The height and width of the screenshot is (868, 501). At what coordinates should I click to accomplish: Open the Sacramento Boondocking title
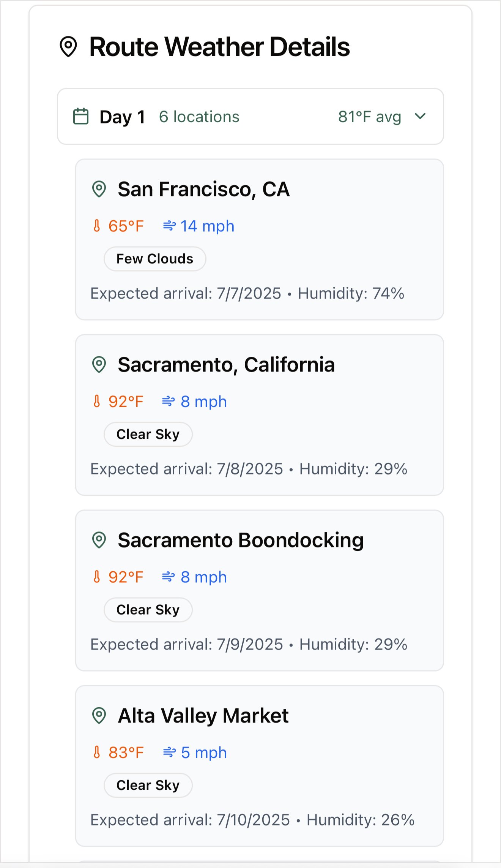(x=241, y=540)
